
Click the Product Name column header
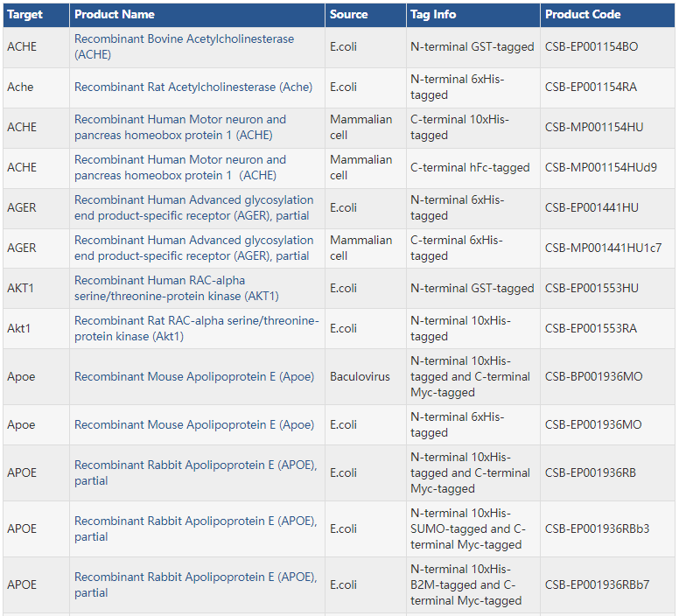(x=115, y=14)
